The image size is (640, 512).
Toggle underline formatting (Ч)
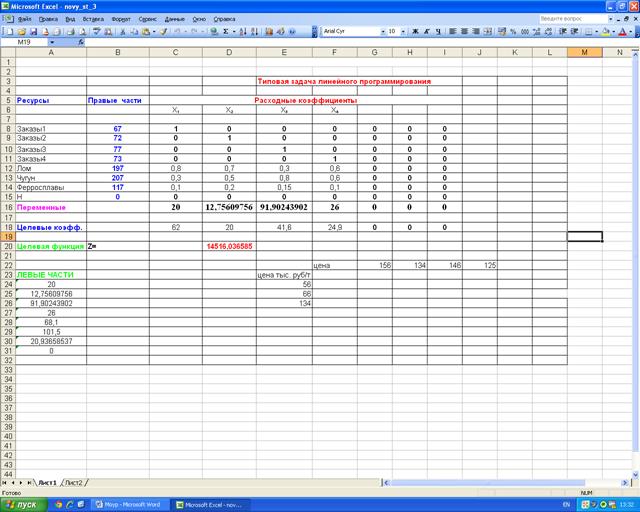[438, 31]
